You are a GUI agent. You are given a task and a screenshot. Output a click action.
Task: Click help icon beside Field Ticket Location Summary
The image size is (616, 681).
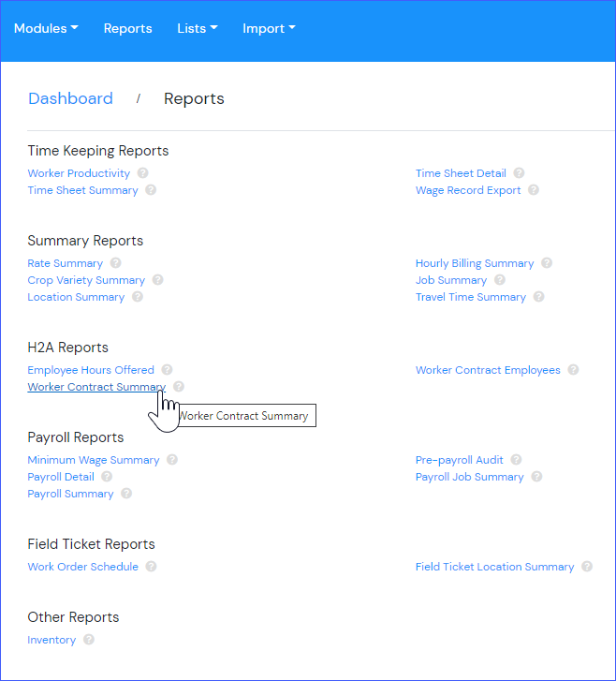pyautogui.click(x=587, y=567)
